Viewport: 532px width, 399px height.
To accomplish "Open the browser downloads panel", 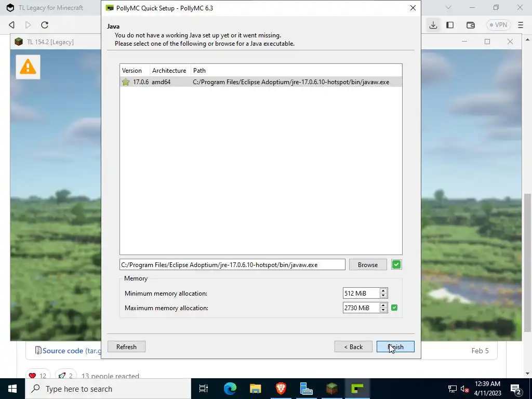I will pos(433,25).
